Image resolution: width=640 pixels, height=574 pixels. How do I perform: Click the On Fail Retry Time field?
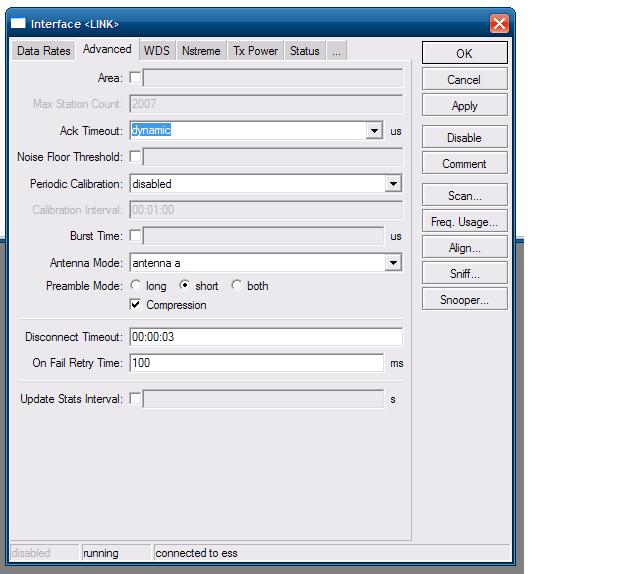click(257, 363)
